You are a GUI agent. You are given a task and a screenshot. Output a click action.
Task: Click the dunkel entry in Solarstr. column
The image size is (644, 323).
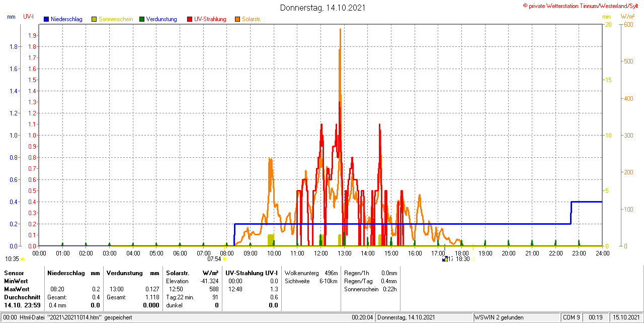click(174, 305)
